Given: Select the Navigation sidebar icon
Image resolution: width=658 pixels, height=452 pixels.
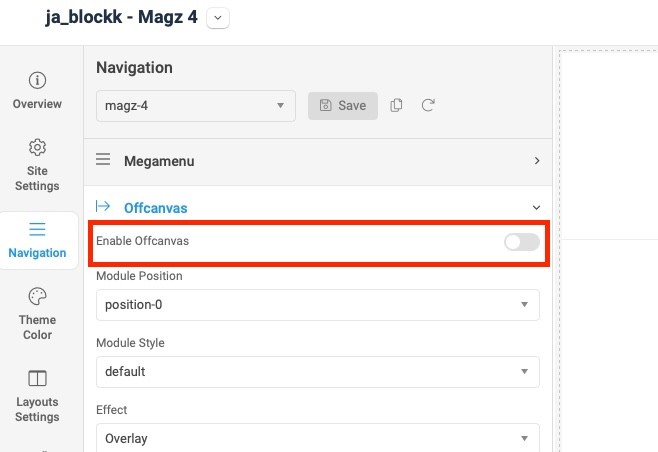Looking at the screenshot, I should pos(37,229).
